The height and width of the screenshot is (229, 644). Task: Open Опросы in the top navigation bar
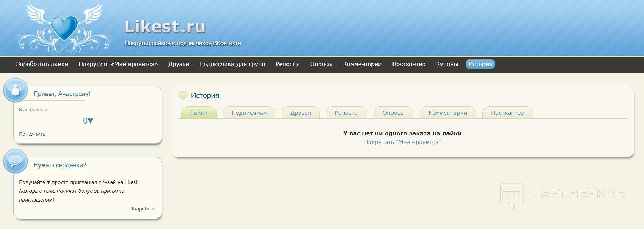321,64
